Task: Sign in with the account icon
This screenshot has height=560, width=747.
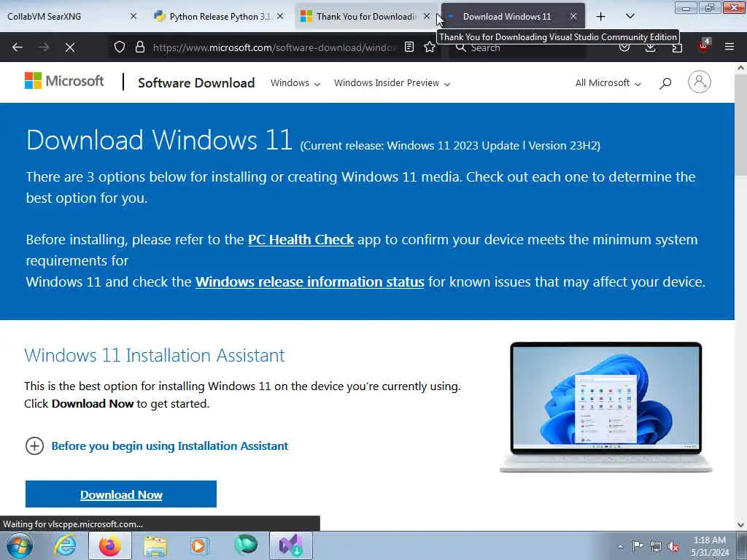Action: [700, 82]
